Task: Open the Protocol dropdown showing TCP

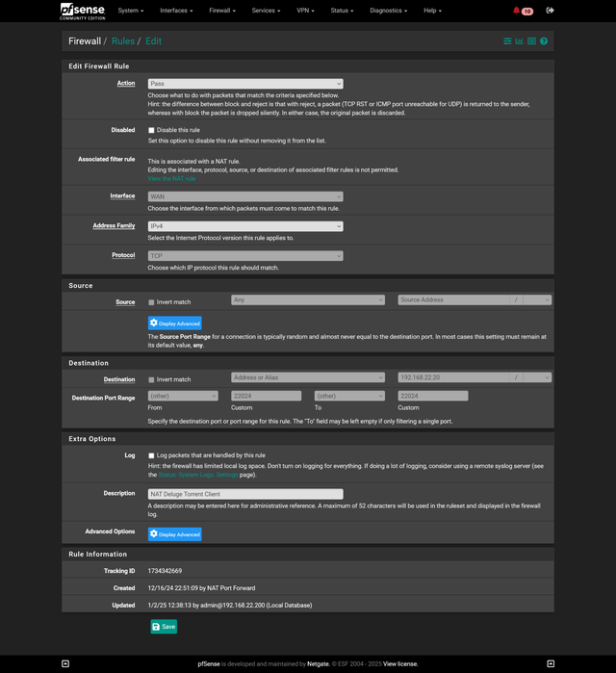Action: tap(245, 256)
